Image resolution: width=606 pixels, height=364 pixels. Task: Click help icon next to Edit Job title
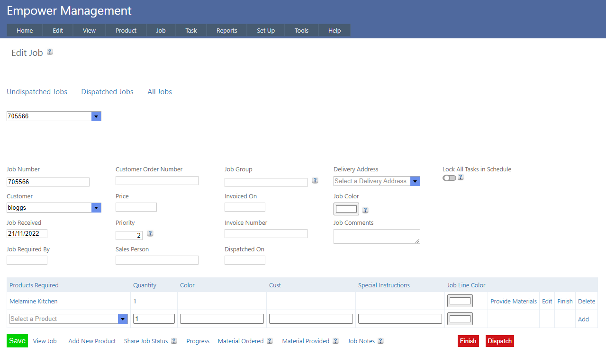(50, 52)
